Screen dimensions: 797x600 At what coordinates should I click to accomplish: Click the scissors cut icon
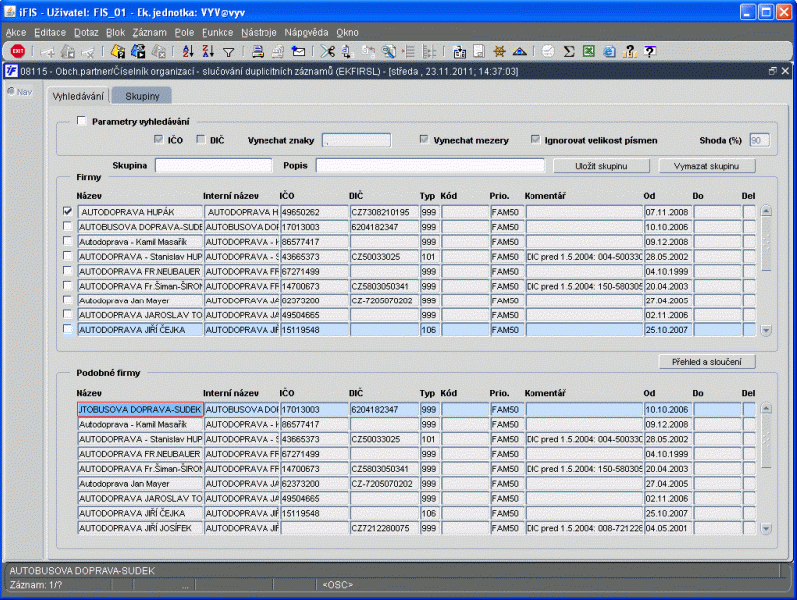(328, 51)
